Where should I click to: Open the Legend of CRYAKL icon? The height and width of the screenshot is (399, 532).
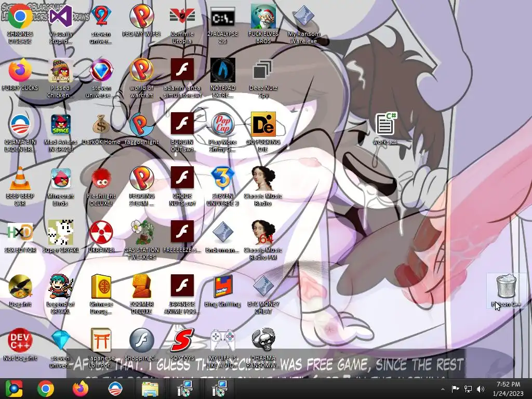pos(60,295)
